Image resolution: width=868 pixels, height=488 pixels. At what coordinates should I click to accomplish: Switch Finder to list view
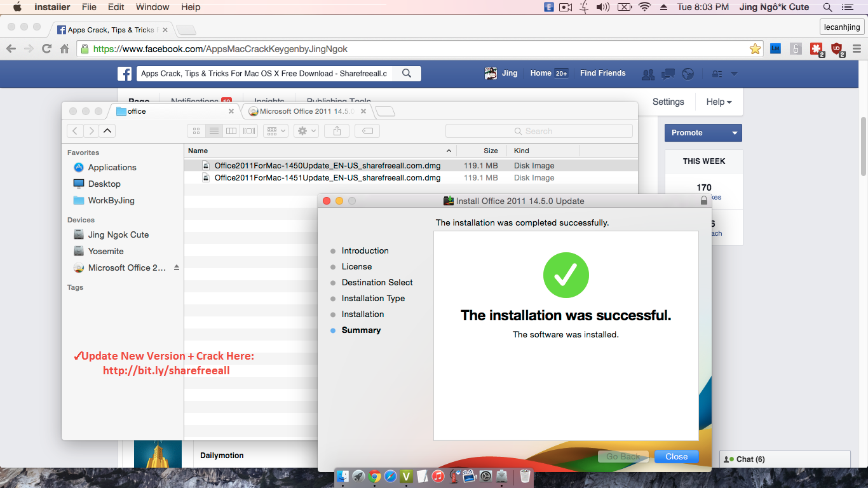(x=214, y=131)
